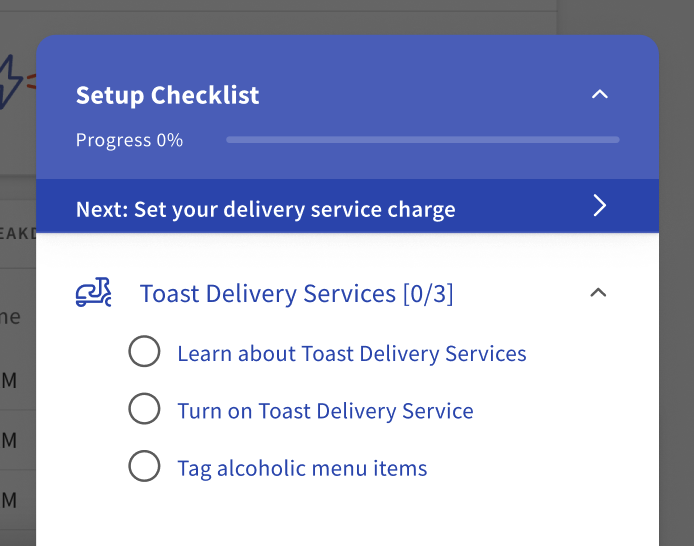
Task: Click the delivery scooter icon
Action: pyautogui.click(x=94, y=293)
